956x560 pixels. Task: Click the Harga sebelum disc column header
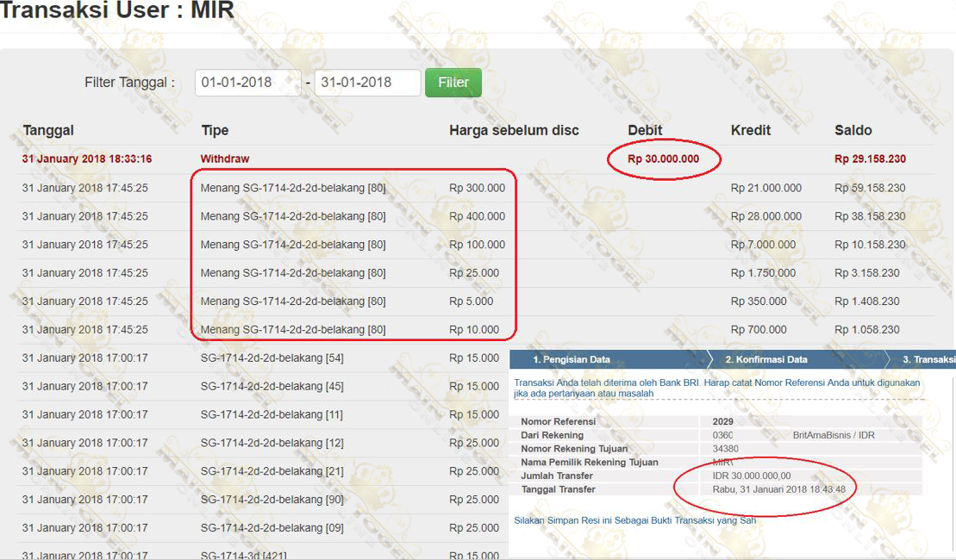(x=514, y=130)
